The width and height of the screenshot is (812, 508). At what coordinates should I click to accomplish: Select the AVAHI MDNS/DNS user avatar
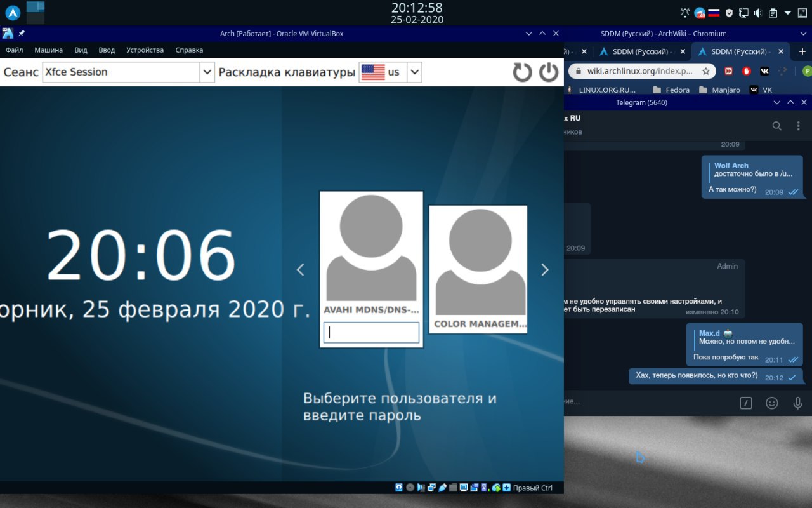pyautogui.click(x=371, y=248)
